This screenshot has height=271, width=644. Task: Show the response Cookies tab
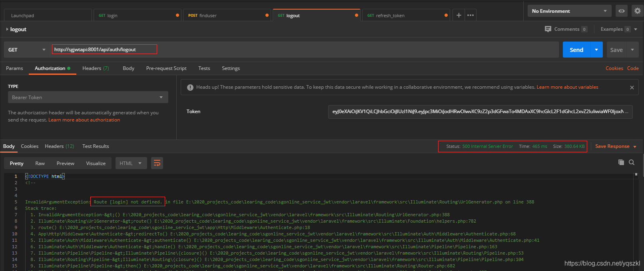coord(30,146)
